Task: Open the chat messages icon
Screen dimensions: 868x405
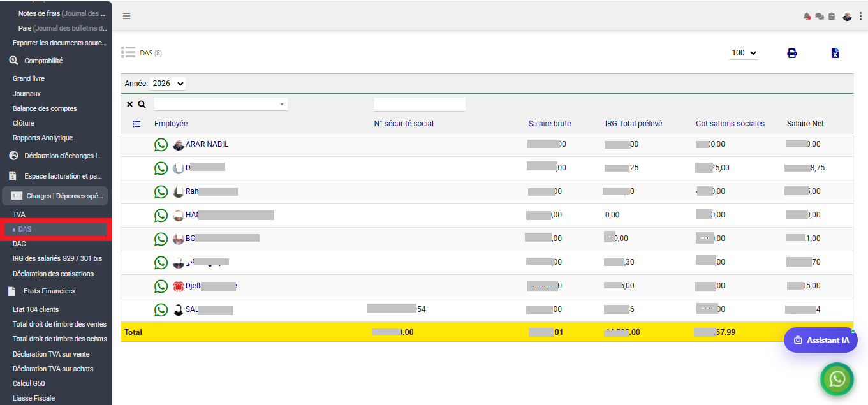Action: tap(820, 17)
